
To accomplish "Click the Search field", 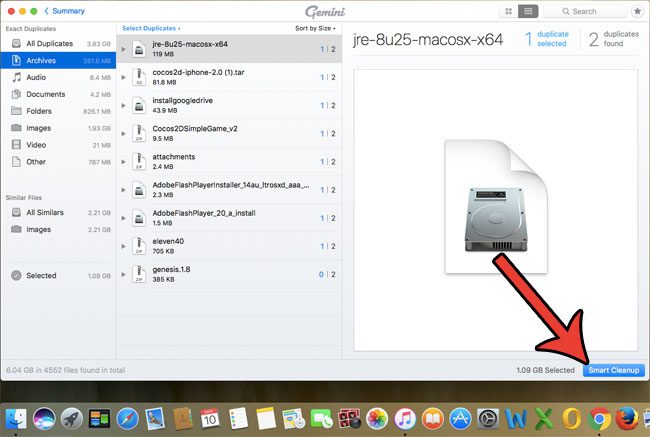I will 585,11.
